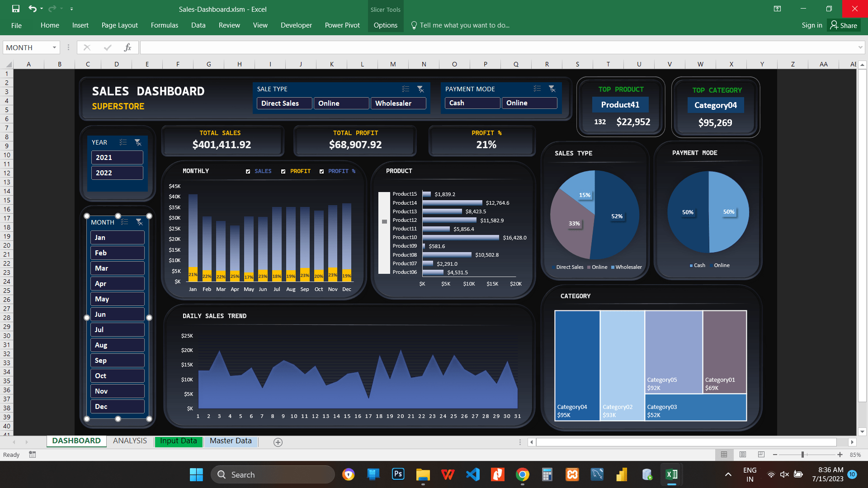Click the zoom in plus button

click(840, 455)
